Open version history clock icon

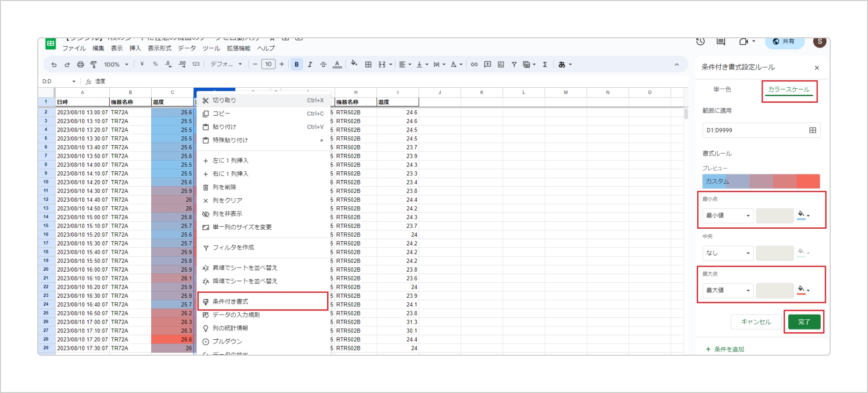[x=700, y=42]
